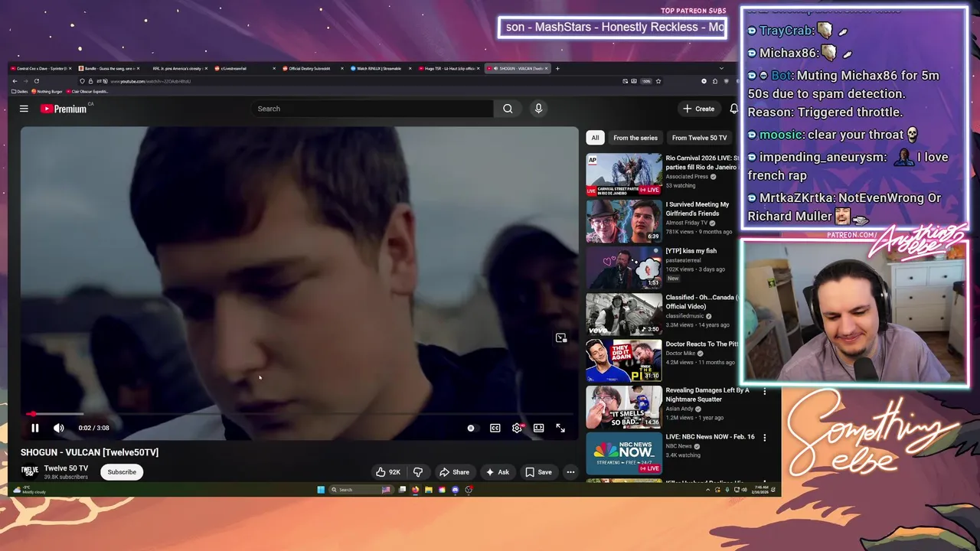Open Task View in taskbar
Screen dimensions: 980x551
click(402, 490)
